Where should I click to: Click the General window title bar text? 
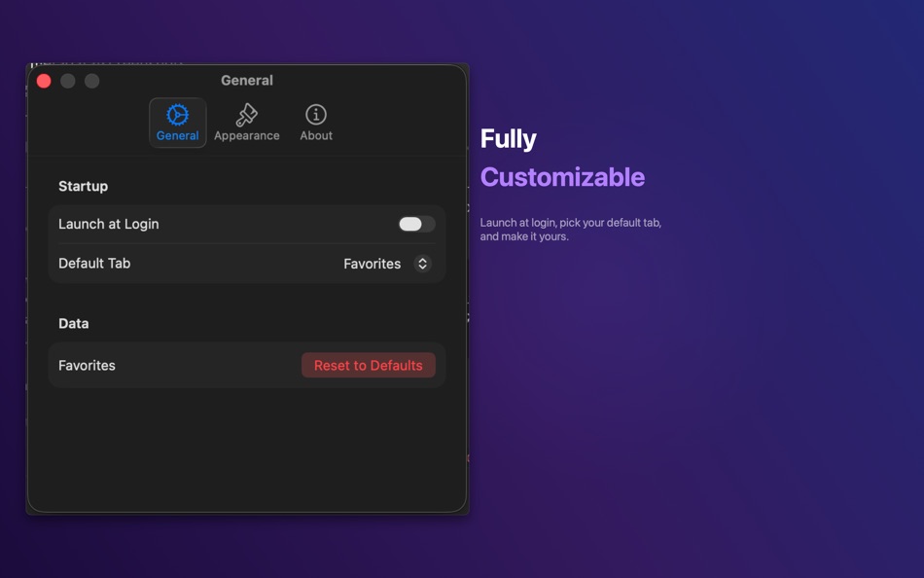pyautogui.click(x=246, y=80)
